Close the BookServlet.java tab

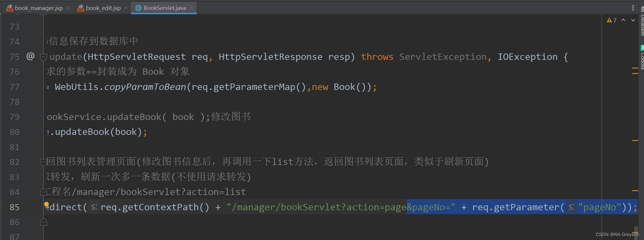pyautogui.click(x=191, y=8)
